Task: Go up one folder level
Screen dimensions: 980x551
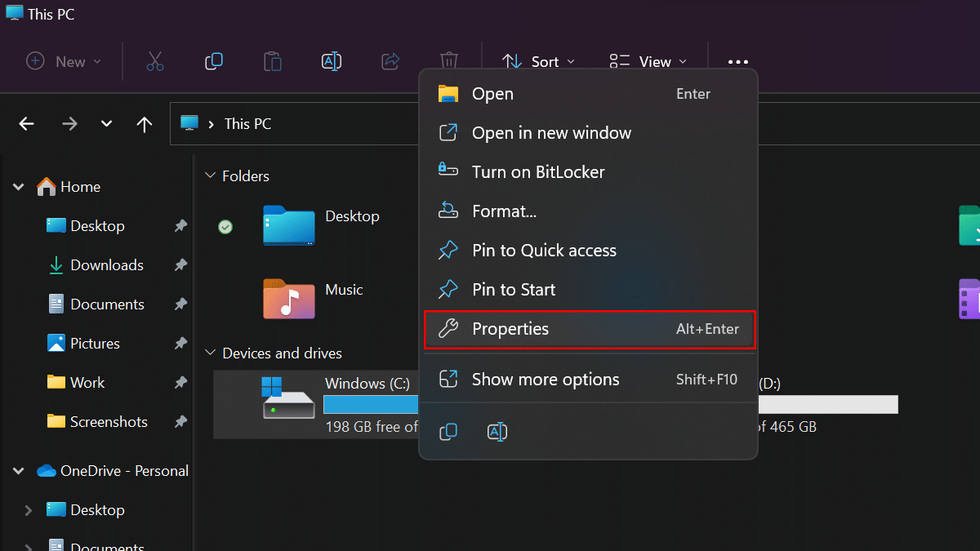Action: pos(145,124)
